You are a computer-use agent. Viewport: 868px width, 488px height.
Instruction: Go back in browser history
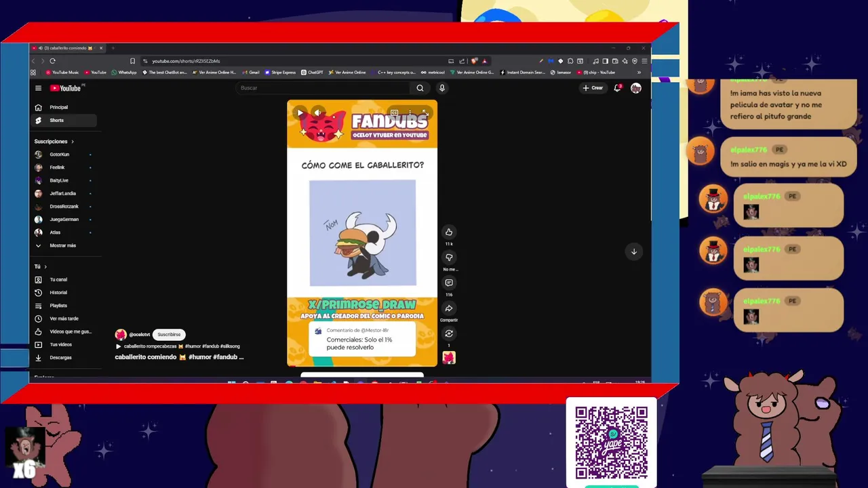point(33,61)
